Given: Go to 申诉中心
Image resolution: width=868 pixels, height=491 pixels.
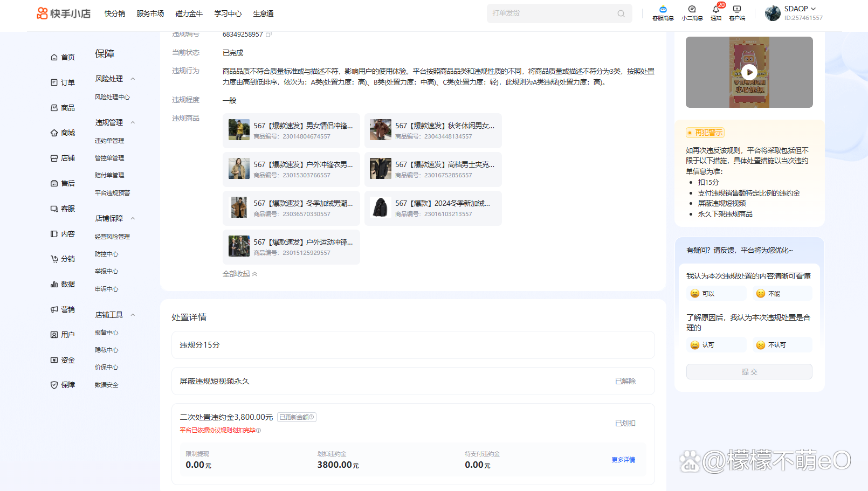Looking at the screenshot, I should click(x=106, y=289).
